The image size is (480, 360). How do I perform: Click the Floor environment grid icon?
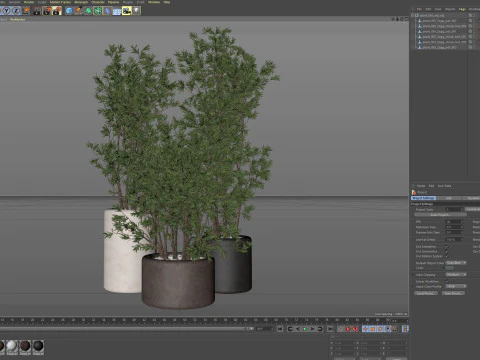click(x=117, y=11)
